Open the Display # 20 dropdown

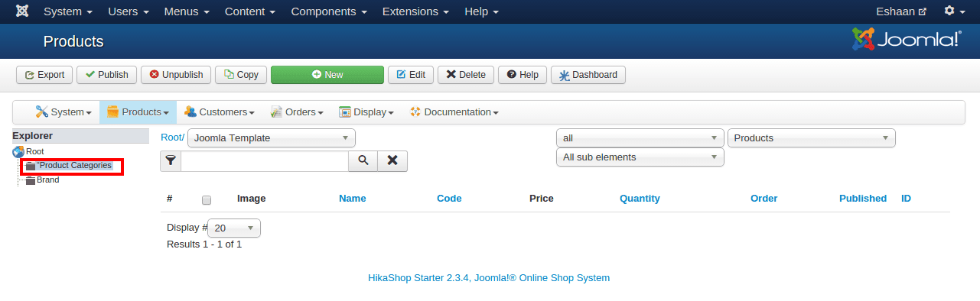coord(234,228)
